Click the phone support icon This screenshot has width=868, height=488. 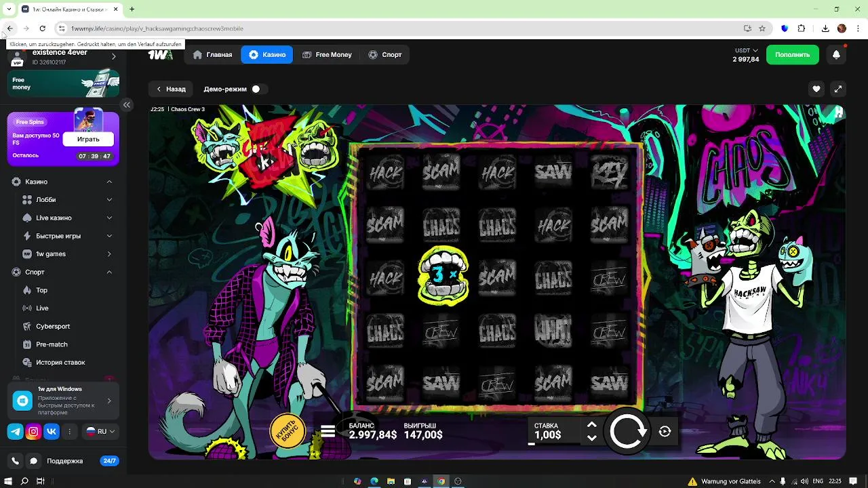pyautogui.click(x=15, y=461)
